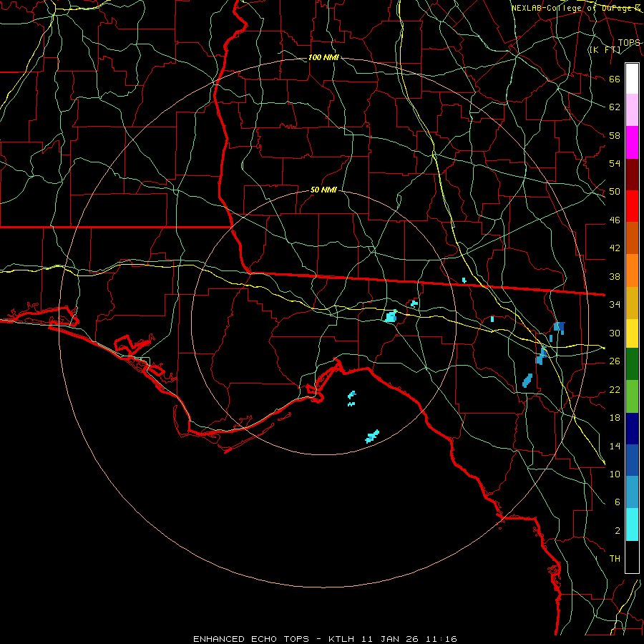The width and height of the screenshot is (644, 644).
Task: Click the 22 legend value
Action: click(615, 389)
